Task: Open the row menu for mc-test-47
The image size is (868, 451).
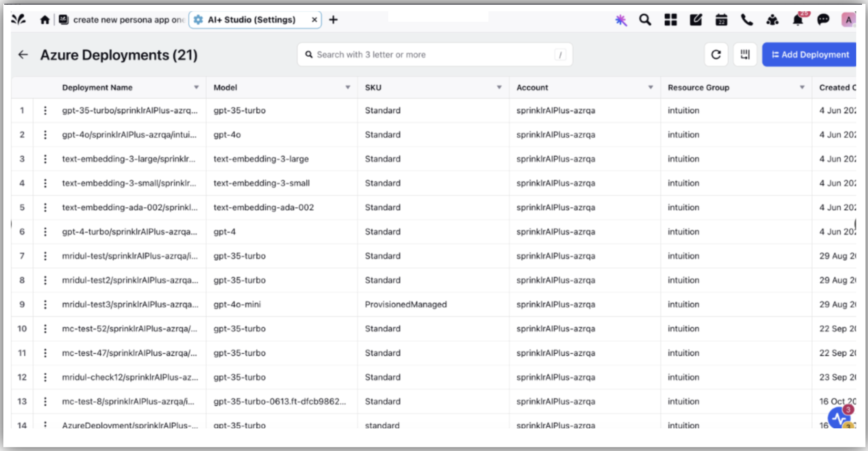Action: coord(45,353)
